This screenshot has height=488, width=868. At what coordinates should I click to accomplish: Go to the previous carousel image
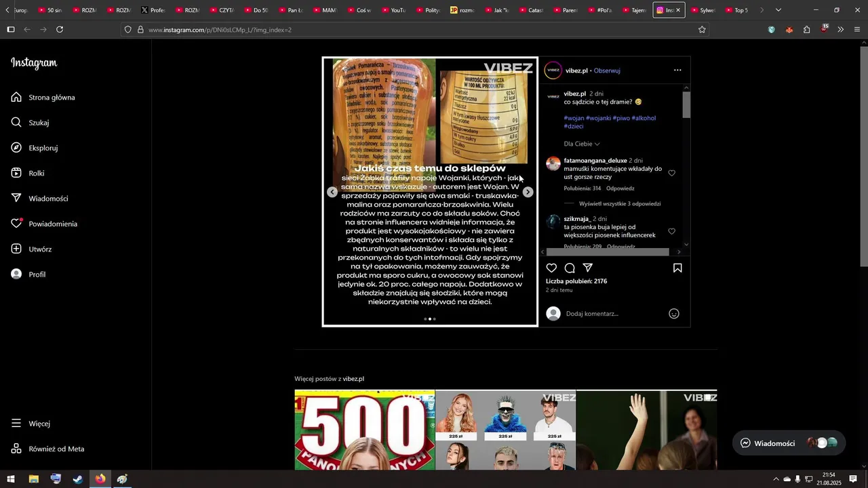tap(332, 192)
